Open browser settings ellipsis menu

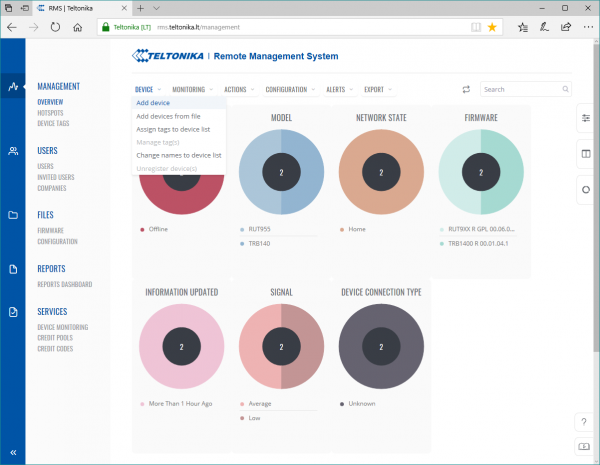coord(588,27)
